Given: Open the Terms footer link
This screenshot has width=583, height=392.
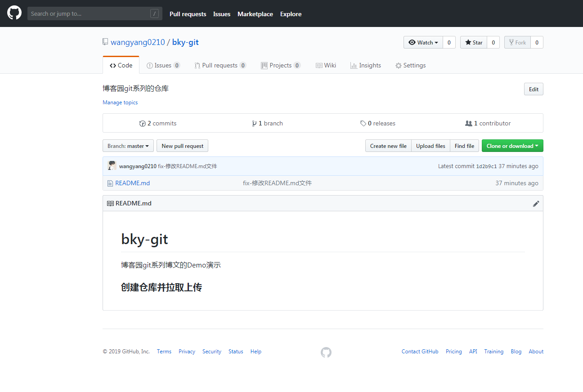Looking at the screenshot, I should (164, 352).
